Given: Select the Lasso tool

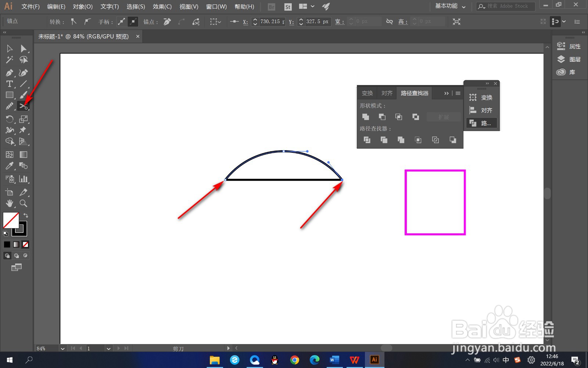Looking at the screenshot, I should pos(24,60).
